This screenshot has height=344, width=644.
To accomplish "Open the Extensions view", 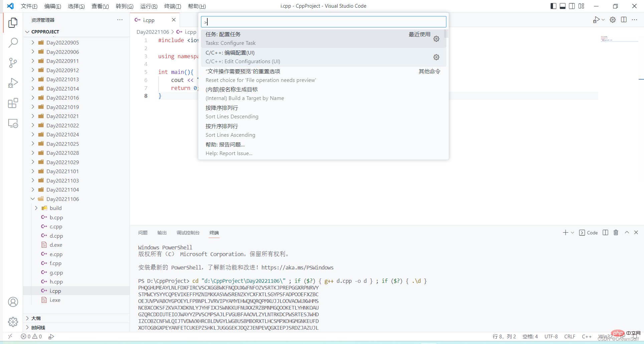I will 13,103.
